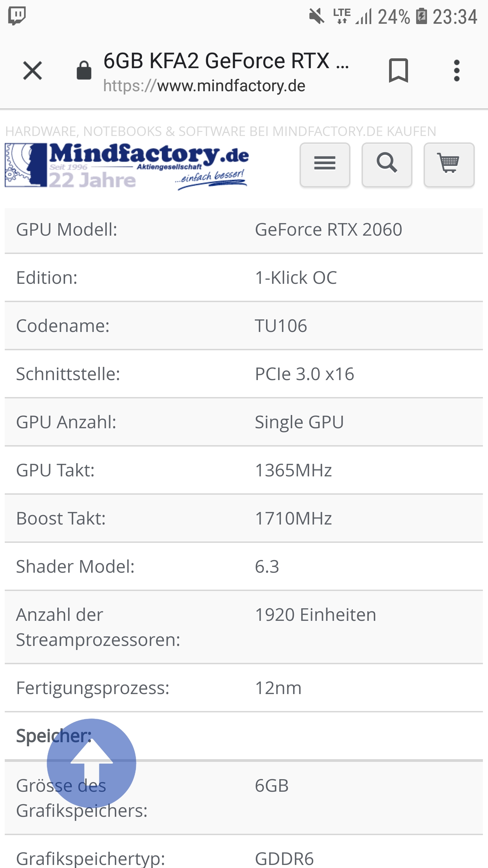
Task: Tap the Boost Takt 1710MHz value
Action: point(293,518)
